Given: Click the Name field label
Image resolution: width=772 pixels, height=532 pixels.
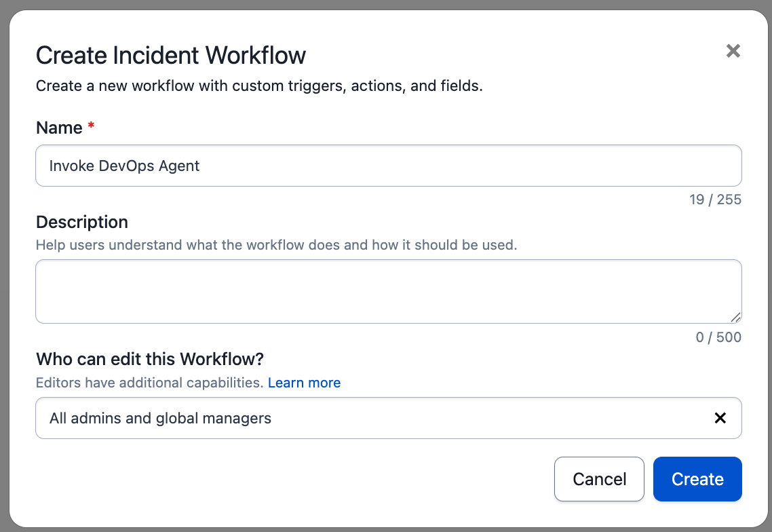Looking at the screenshot, I should pyautogui.click(x=59, y=128).
